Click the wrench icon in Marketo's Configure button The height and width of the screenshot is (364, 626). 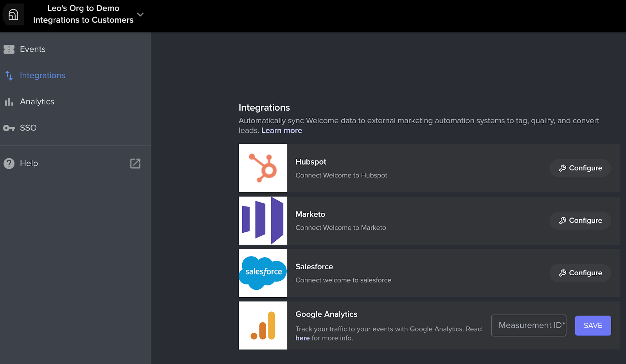pos(563,221)
